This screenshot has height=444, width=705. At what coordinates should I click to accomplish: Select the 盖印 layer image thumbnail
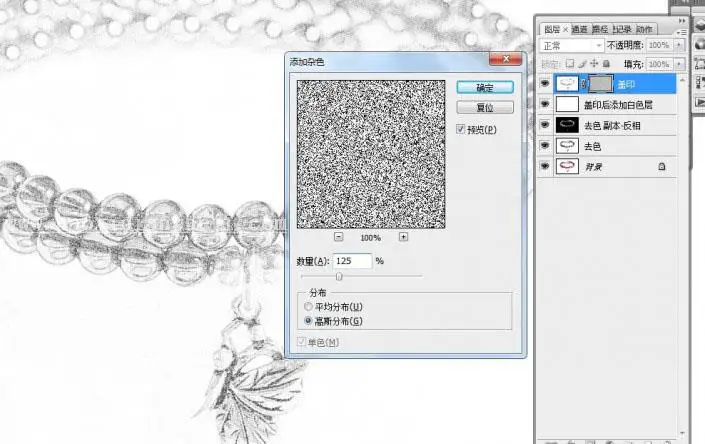coord(567,84)
